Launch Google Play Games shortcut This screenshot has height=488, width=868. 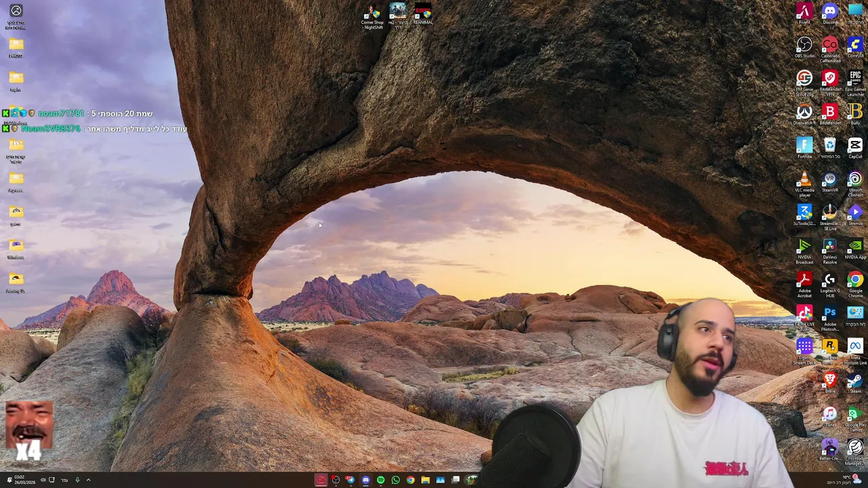click(x=855, y=418)
